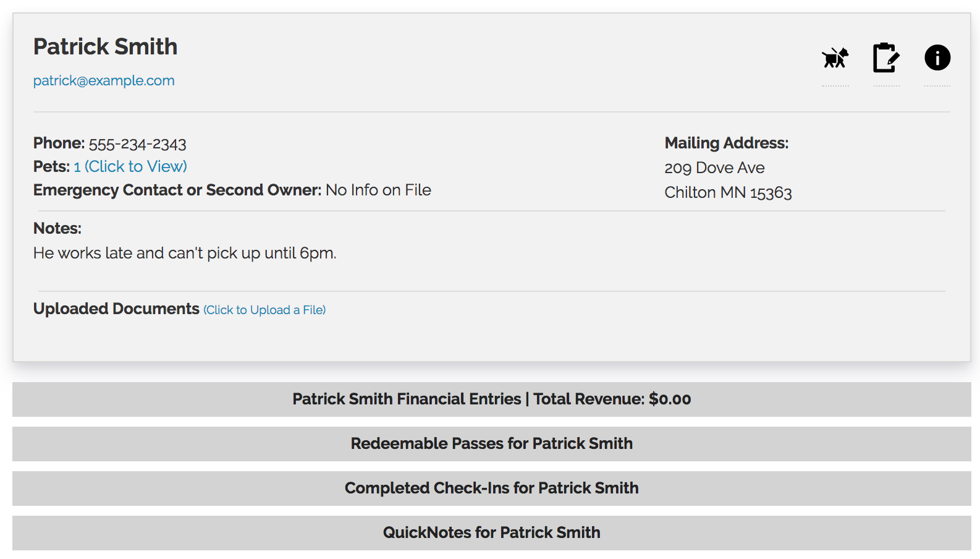980x559 pixels.
Task: Click the dog-on-leash pet icon
Action: [x=835, y=58]
